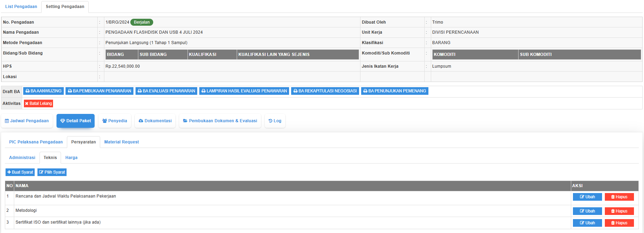Print BA Evaluasi Penawaran document
644x233 pixels.
coord(166,91)
